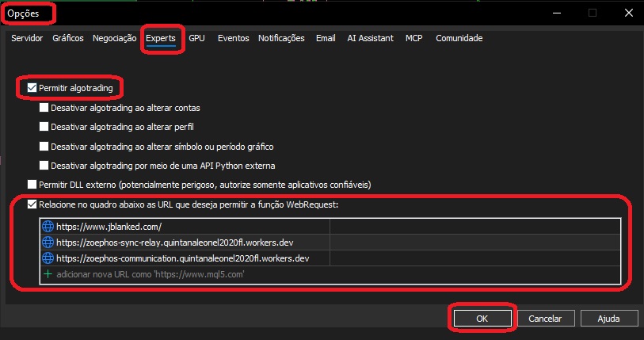Enable Permitir DLL externo checkbox

click(x=32, y=185)
